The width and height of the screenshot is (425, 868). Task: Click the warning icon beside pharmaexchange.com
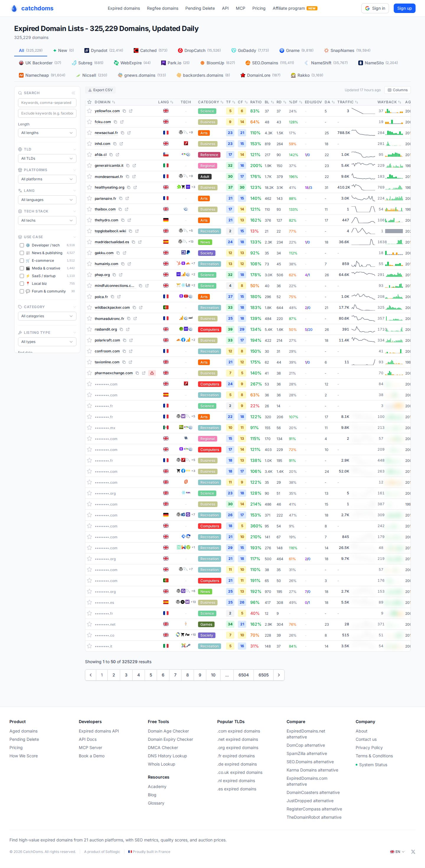(x=152, y=373)
